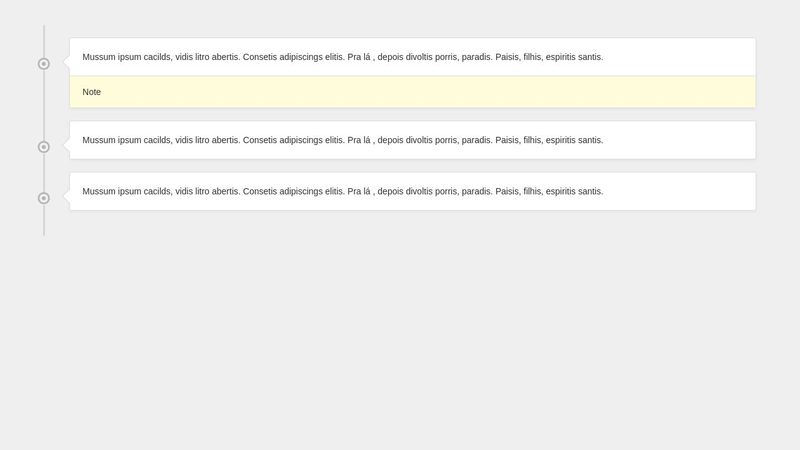This screenshot has width=800, height=450.
Task: Click the timeline line above the first marker
Action: click(44, 40)
